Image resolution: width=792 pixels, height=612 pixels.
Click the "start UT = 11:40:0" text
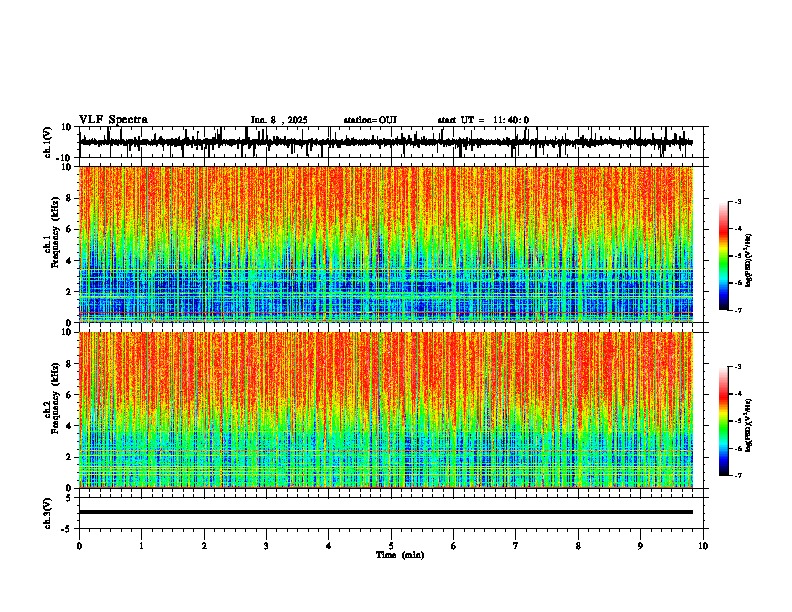(x=483, y=120)
